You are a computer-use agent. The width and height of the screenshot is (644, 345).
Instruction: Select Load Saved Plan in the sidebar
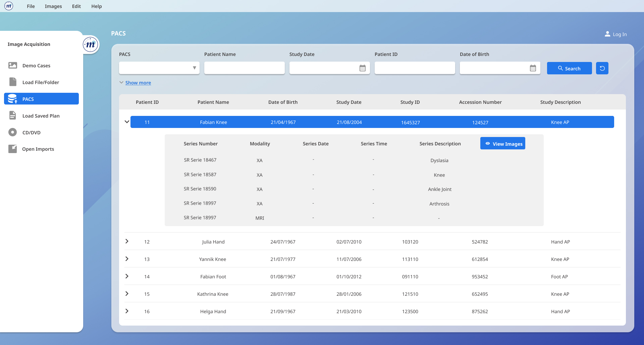41,116
